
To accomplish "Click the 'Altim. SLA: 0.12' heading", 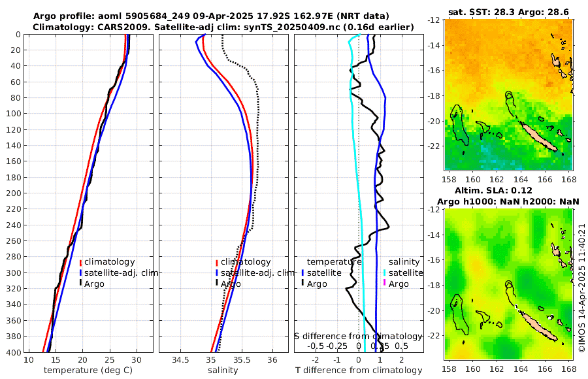I will (493, 191).
